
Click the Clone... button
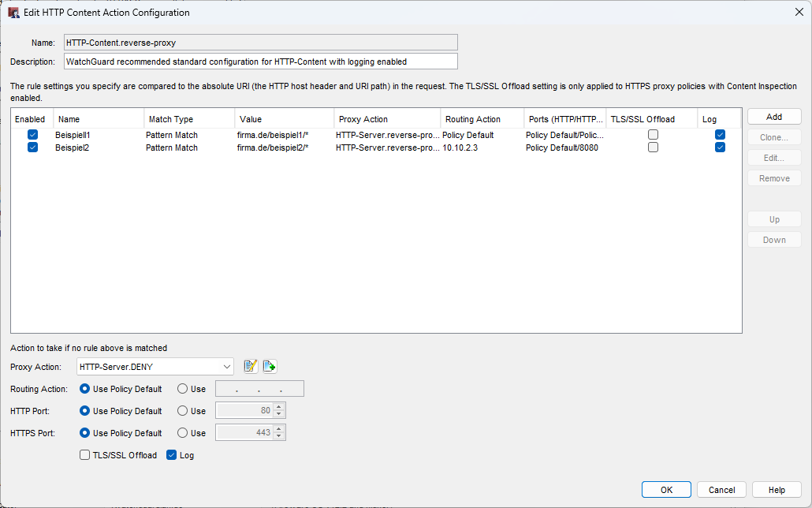774,137
